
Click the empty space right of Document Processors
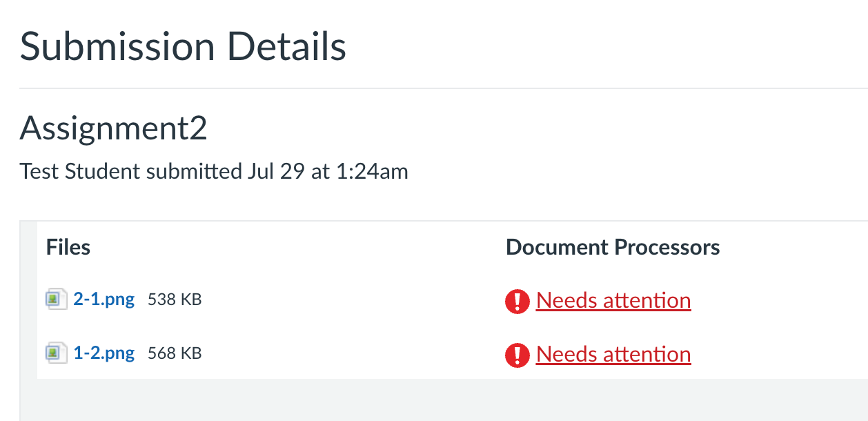click(793, 247)
